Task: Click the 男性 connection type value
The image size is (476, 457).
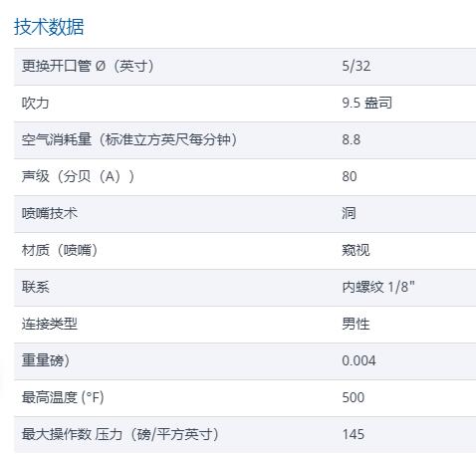Action: pos(356,324)
